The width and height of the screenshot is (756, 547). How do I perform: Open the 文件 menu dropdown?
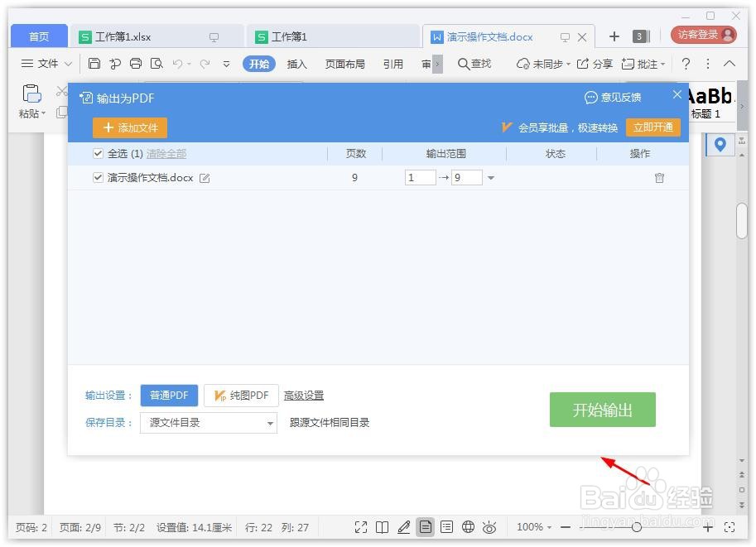pyautogui.click(x=45, y=64)
